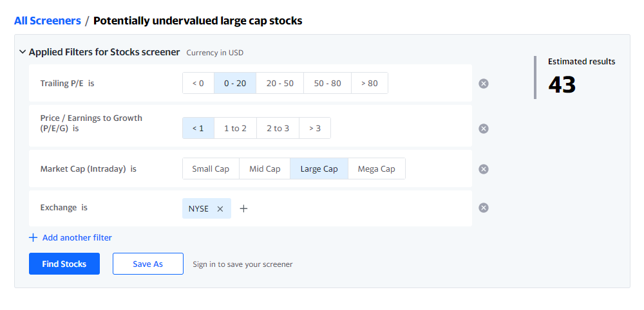Select PEG ratio 1 to 2
The width and height of the screenshot is (644, 310).
(235, 129)
